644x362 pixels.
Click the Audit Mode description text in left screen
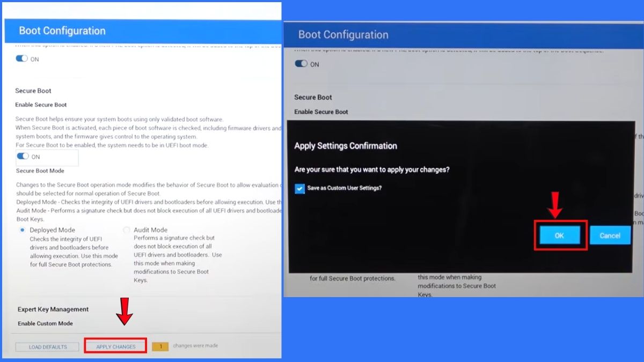[x=178, y=259]
